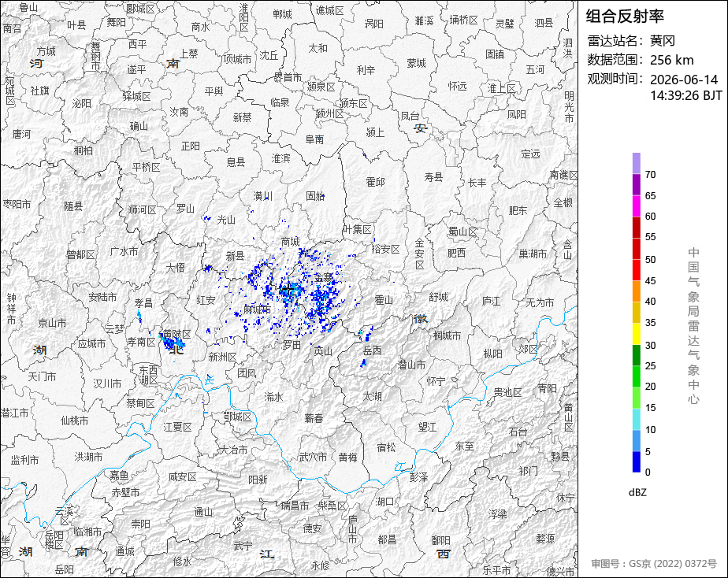Select the 庐江 county label
Viewport: 728px width, 578px height.
(491, 301)
